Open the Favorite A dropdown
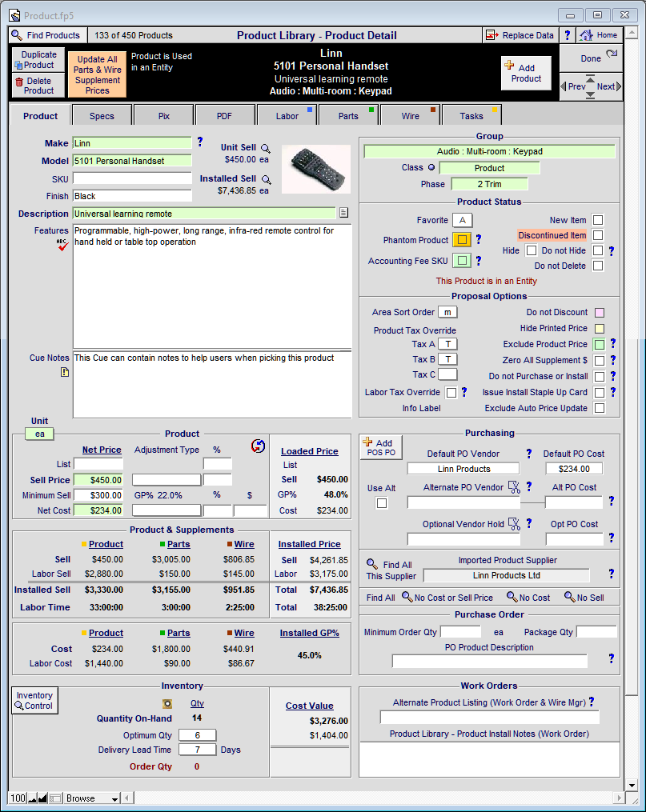The height and width of the screenshot is (812, 646). coord(462,220)
